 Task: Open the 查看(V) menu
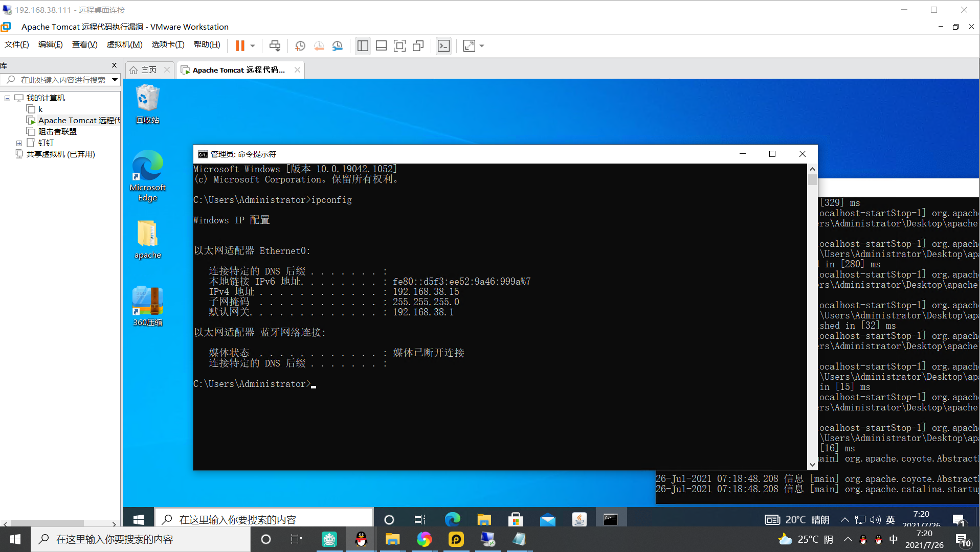(84, 45)
